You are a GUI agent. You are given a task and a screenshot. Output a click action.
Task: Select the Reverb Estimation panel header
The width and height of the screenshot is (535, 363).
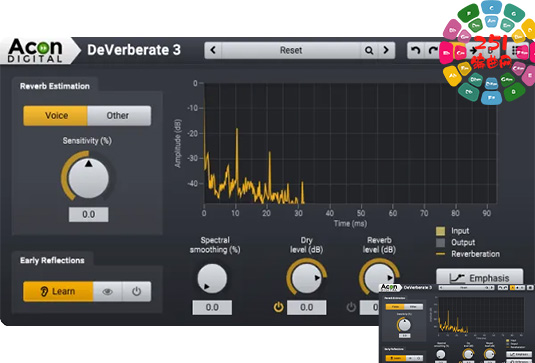[x=55, y=86]
